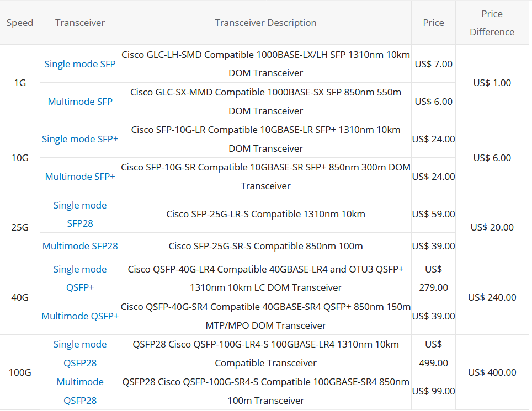
Task: Visit the Multimode SFP28 link
Action: (79, 246)
